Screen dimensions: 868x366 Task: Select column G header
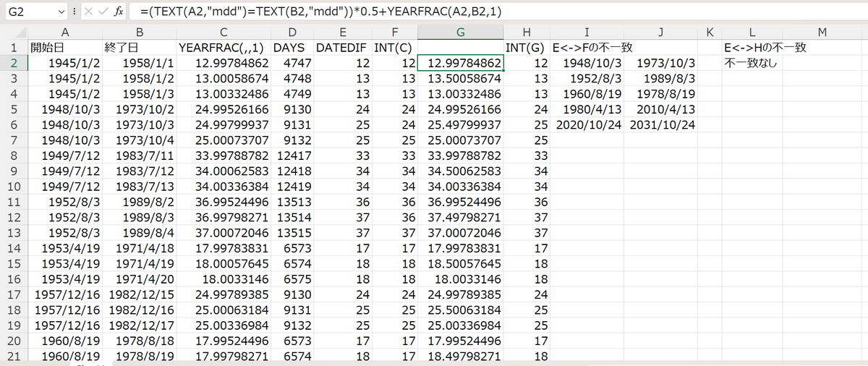pos(460,31)
